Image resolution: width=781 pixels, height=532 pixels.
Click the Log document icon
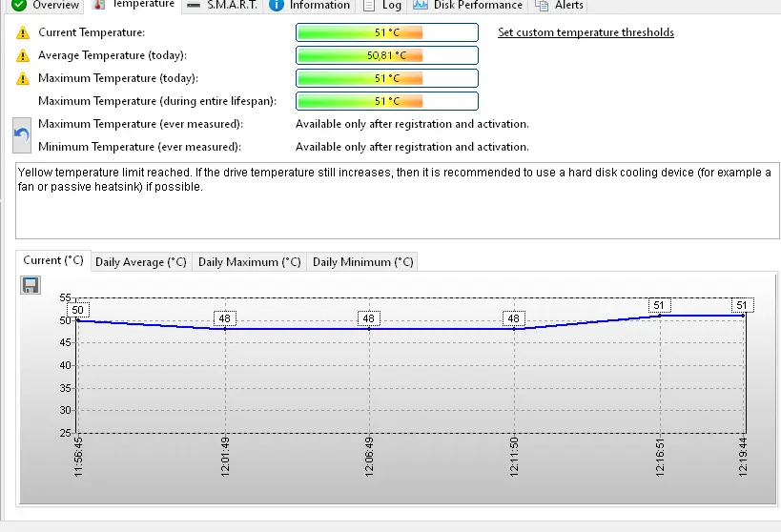(369, 6)
